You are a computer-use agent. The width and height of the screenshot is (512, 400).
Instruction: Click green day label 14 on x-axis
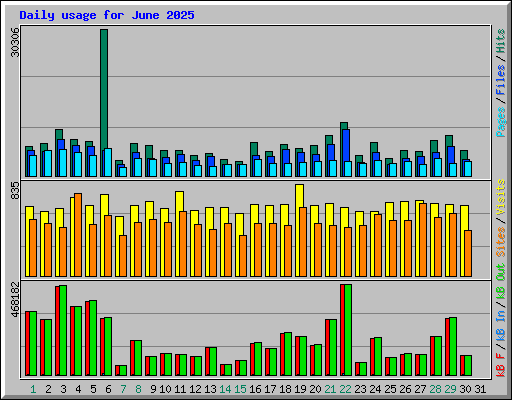(x=225, y=389)
